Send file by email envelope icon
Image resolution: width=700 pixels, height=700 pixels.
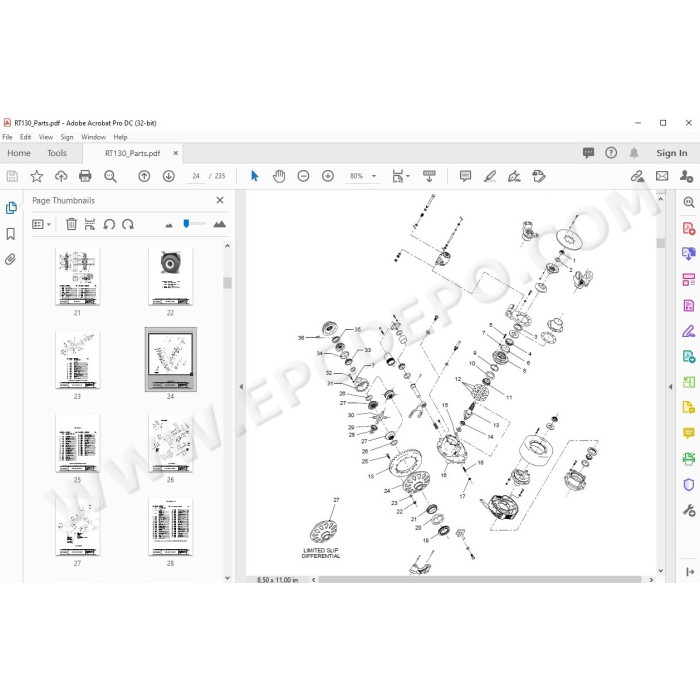coord(662,176)
